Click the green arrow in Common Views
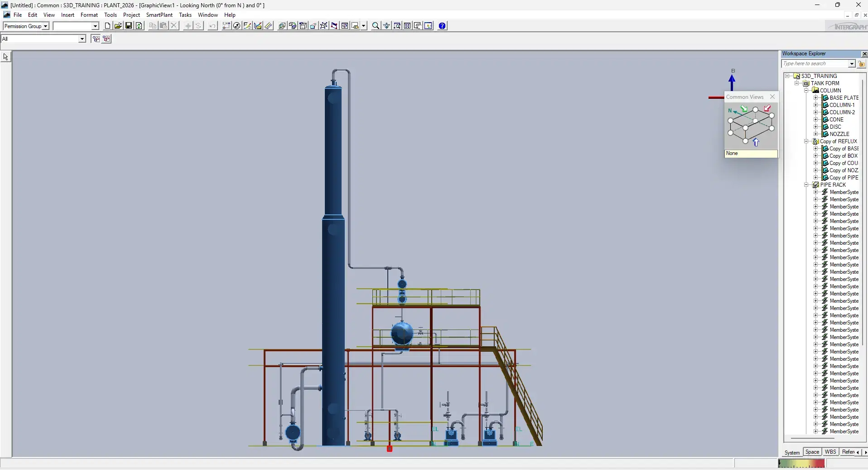868x470 pixels. [x=744, y=109]
